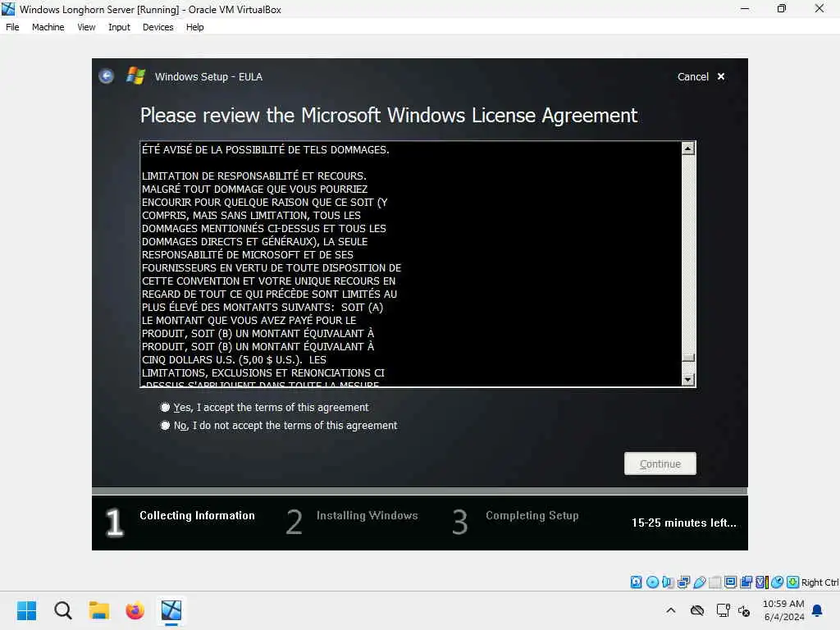Open the notification bell in the taskbar
This screenshot has height=630, width=840.
click(818, 610)
